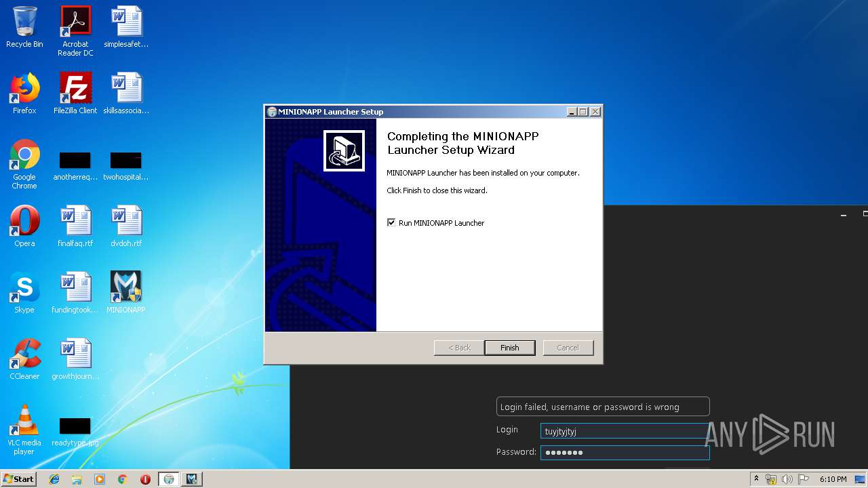Open Windows Explorer folder in taskbar
The height and width of the screenshot is (488, 868).
click(x=77, y=479)
